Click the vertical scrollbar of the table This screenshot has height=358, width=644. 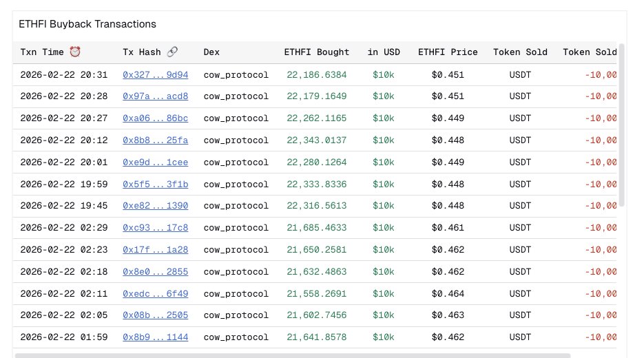[622, 125]
